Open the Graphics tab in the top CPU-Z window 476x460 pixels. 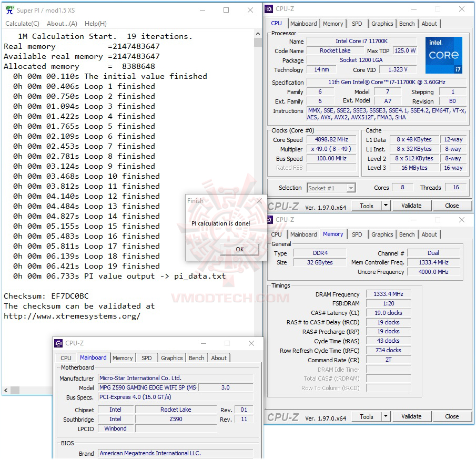click(x=382, y=24)
